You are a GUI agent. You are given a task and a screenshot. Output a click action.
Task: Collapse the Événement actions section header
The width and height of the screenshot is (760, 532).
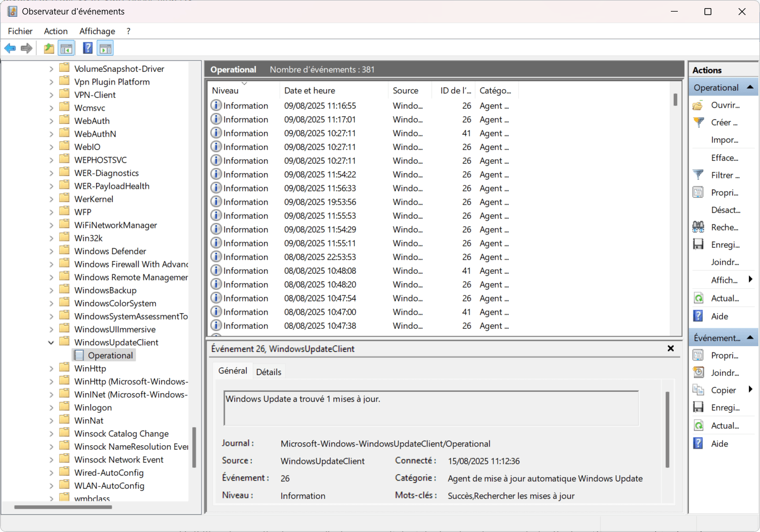click(750, 337)
